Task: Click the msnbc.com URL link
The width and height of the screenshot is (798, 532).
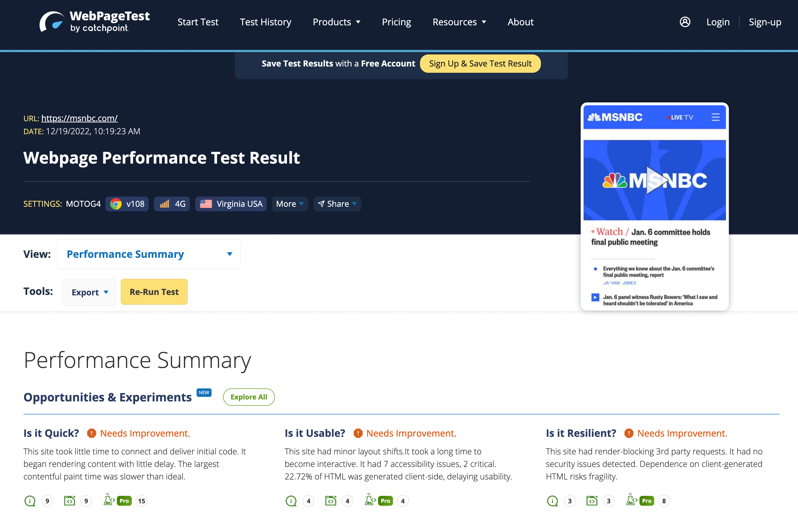Action: click(79, 118)
